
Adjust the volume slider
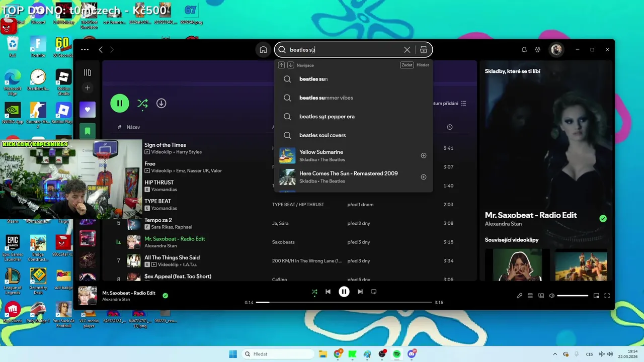pyautogui.click(x=573, y=296)
